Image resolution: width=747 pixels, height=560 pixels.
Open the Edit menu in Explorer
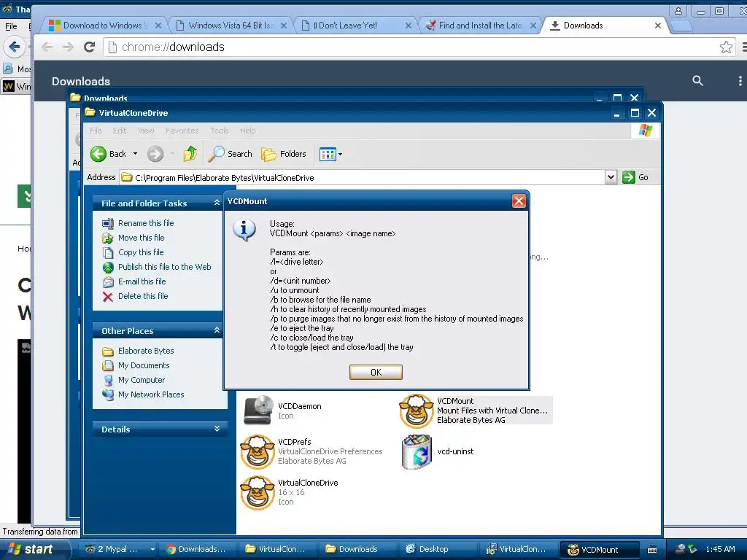(120, 131)
